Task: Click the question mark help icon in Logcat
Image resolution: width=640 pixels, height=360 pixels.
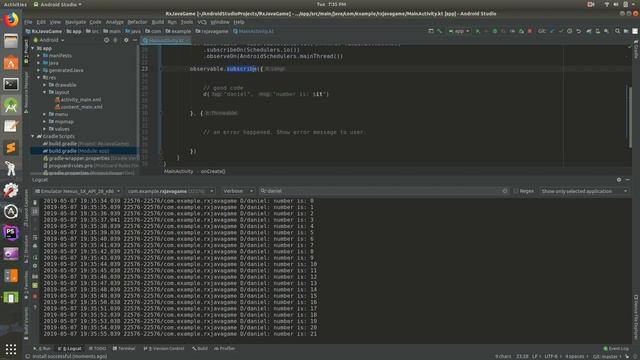Action: tap(35, 307)
